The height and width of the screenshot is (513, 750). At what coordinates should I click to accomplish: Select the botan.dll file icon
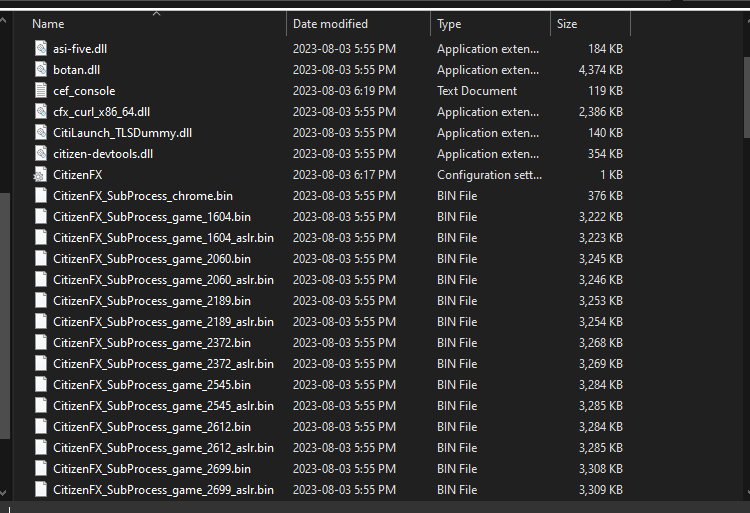[41, 70]
